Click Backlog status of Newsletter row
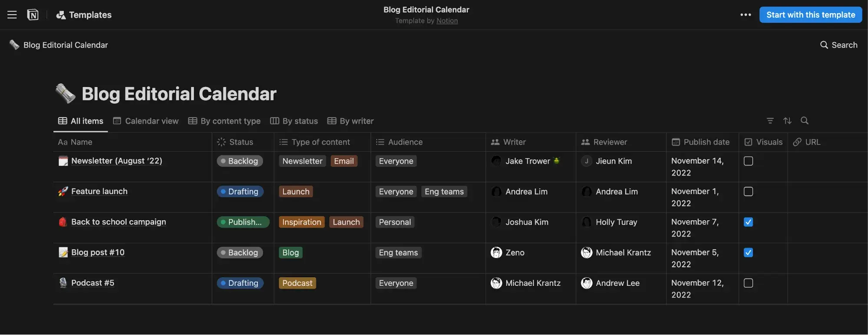 point(240,161)
